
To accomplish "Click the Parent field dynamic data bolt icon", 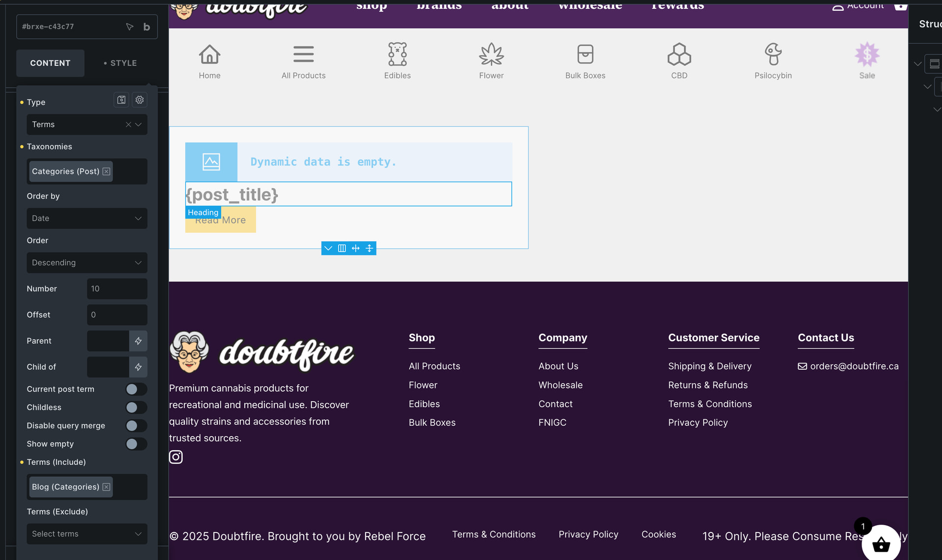I will [x=138, y=341].
